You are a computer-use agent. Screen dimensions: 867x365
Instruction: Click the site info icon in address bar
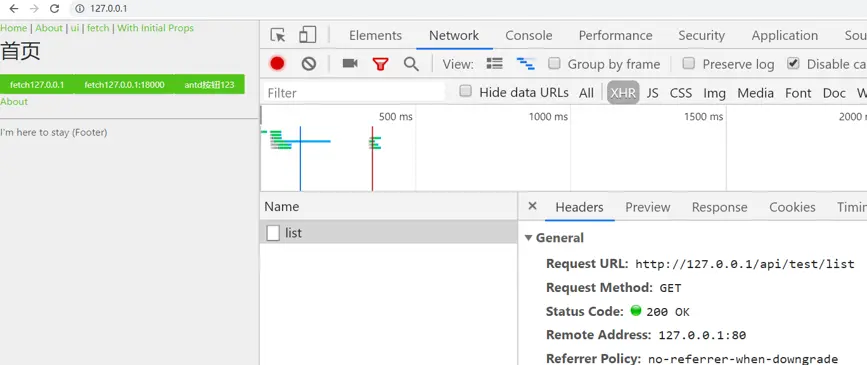tap(80, 9)
